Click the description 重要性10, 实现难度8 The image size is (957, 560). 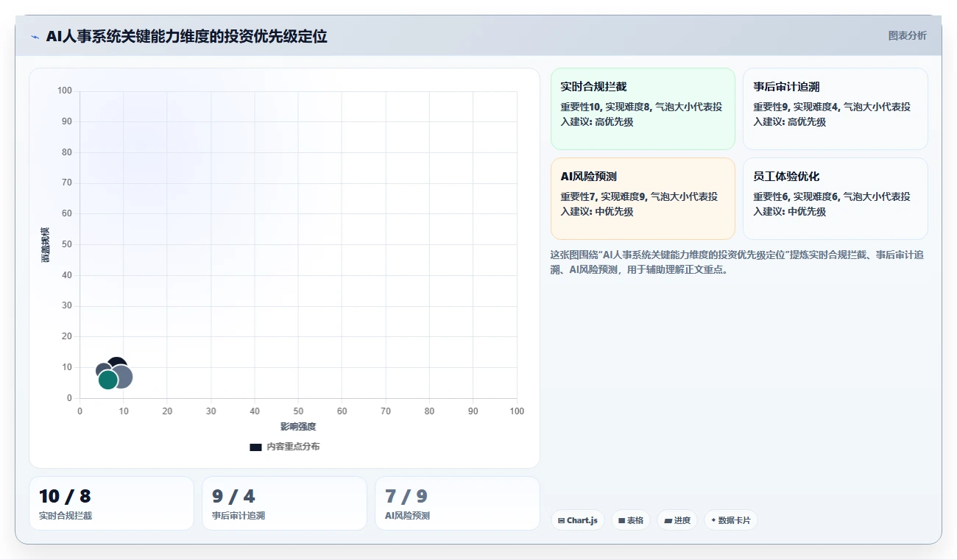pyautogui.click(x=642, y=114)
